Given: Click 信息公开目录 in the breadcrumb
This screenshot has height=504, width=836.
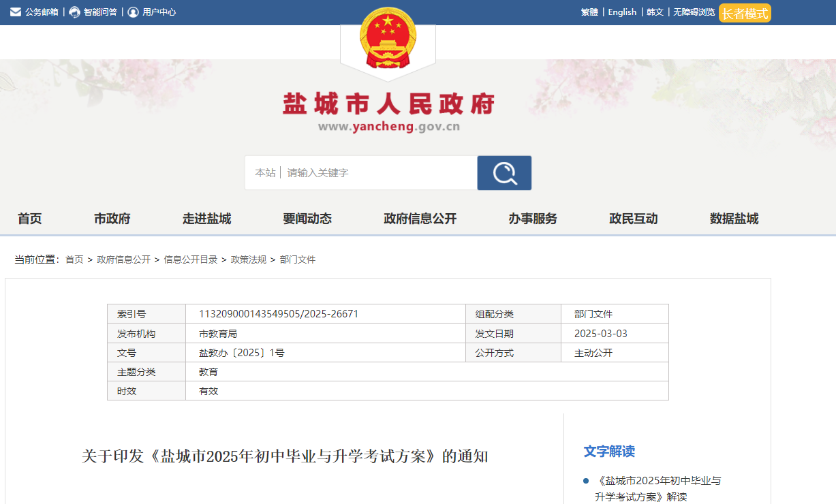Looking at the screenshot, I should 191,259.
